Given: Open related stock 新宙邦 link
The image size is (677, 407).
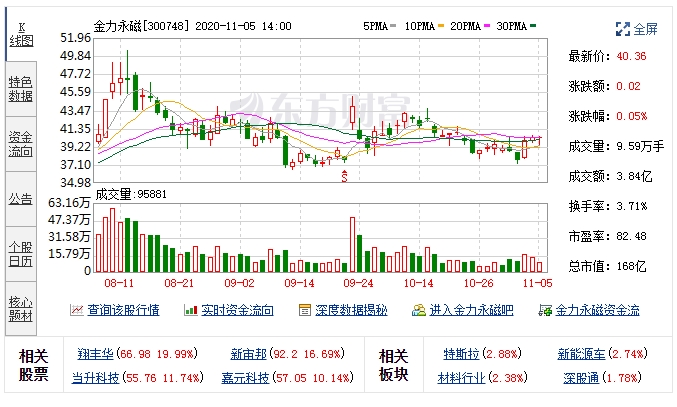Looking at the screenshot, I should (248, 354).
